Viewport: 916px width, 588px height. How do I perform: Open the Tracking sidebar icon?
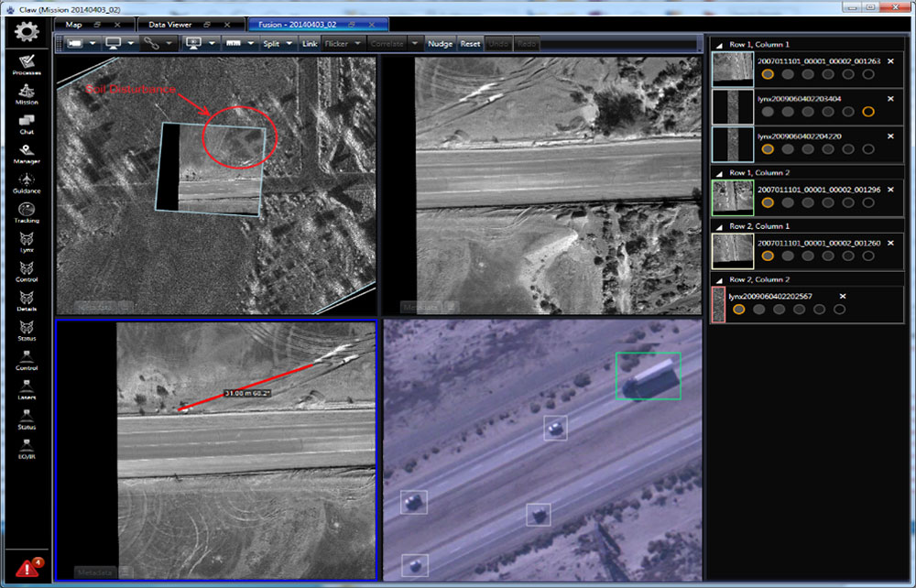27,210
